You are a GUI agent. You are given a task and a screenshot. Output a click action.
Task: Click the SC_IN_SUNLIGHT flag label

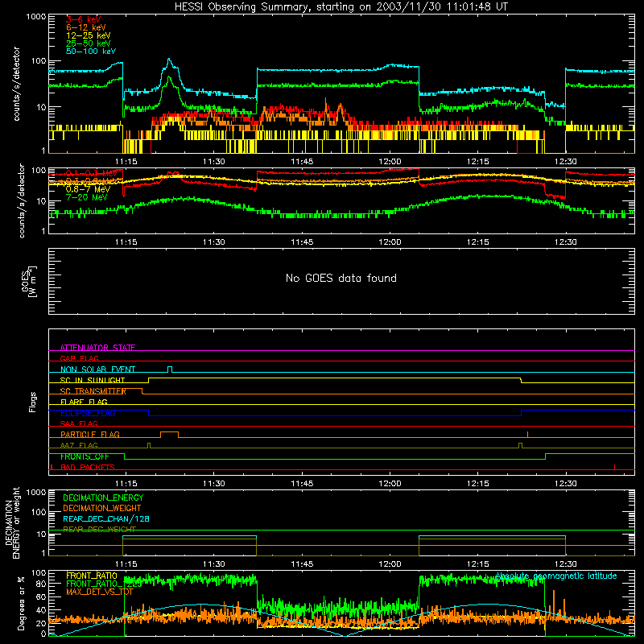pos(93,380)
